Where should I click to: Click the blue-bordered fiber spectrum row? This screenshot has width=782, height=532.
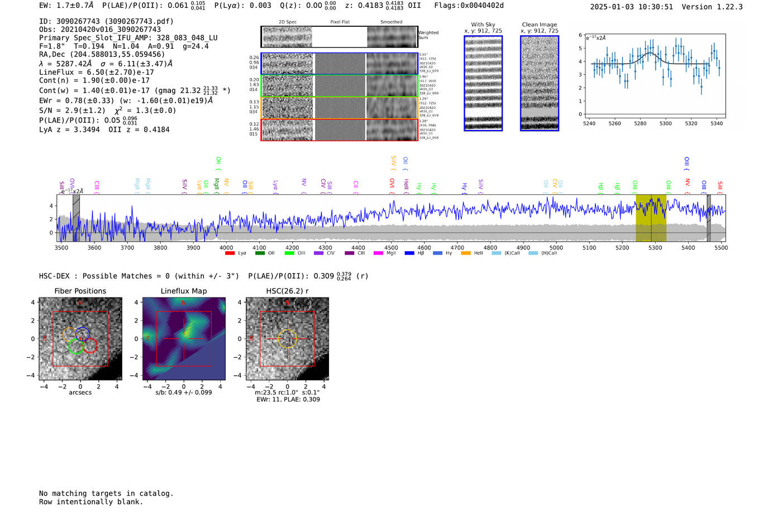click(x=339, y=64)
